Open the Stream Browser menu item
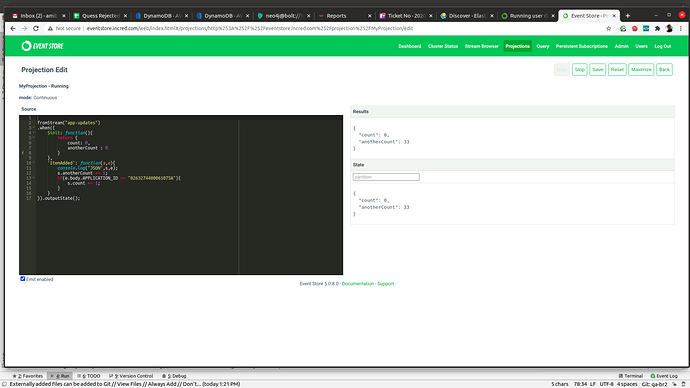 pyautogui.click(x=481, y=46)
